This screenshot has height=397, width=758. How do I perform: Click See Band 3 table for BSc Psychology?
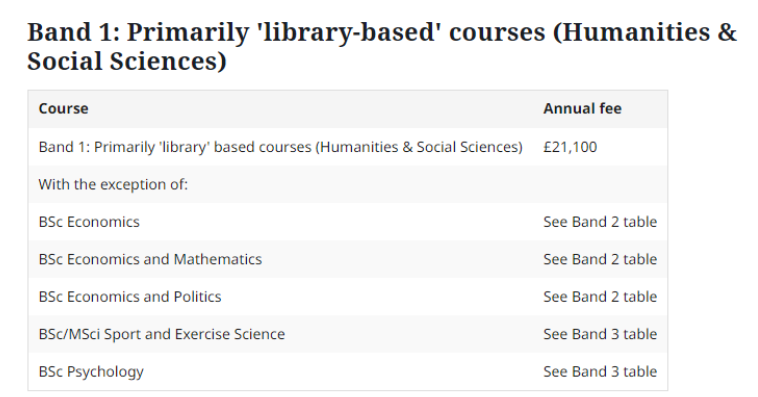pos(600,371)
